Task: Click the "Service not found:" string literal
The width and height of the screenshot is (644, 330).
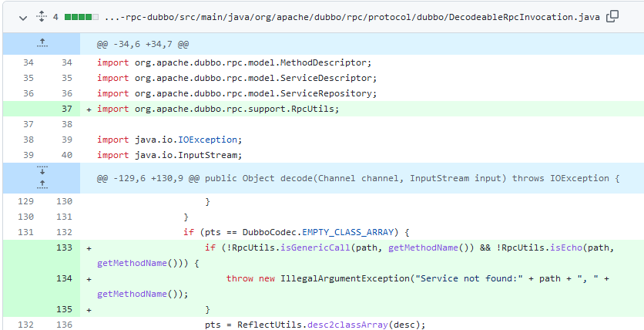Action: click(468, 278)
